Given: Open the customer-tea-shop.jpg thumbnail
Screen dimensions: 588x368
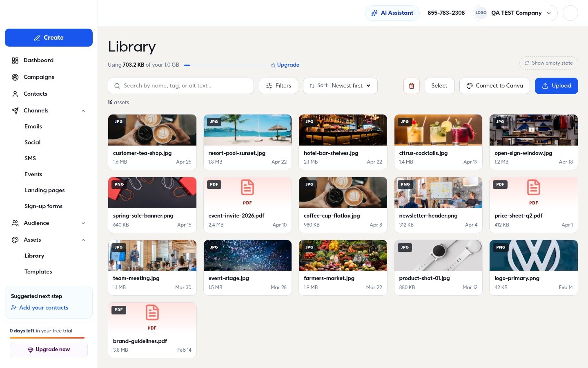Looking at the screenshot, I should point(152,130).
